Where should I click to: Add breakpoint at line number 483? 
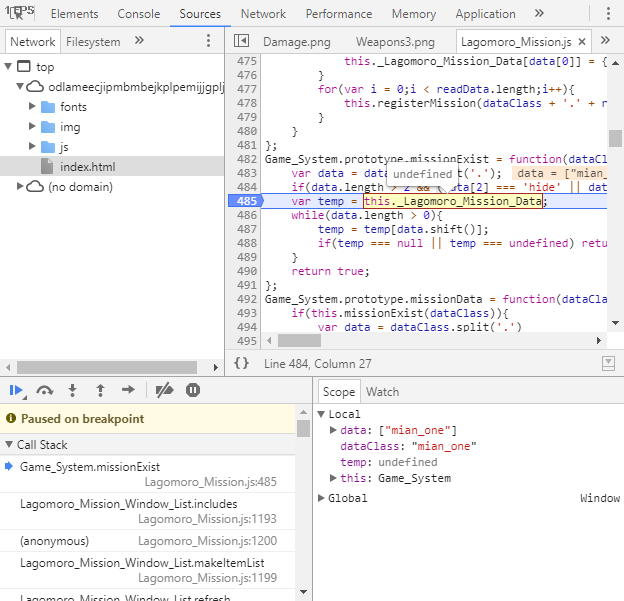pos(247,173)
